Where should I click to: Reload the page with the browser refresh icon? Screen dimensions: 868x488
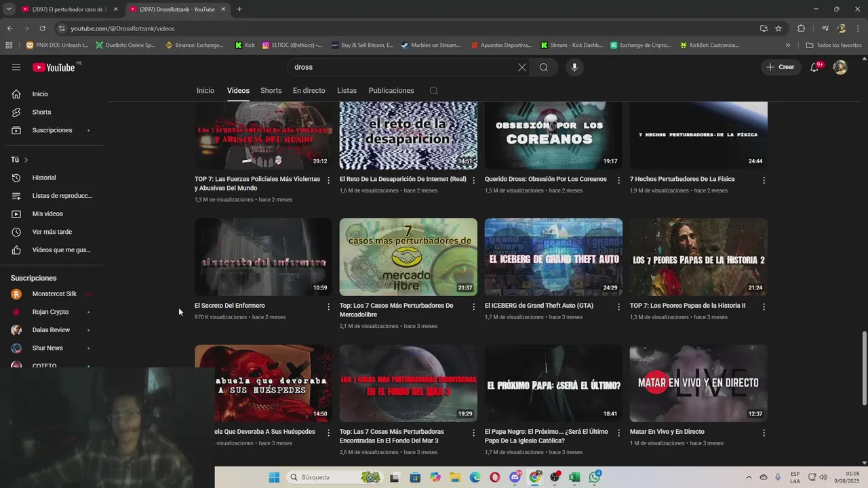[x=42, y=28]
